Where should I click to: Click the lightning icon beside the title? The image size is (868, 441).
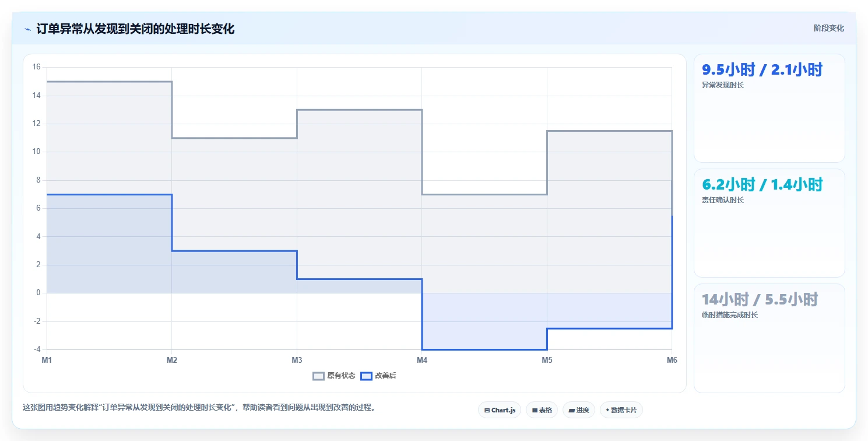point(27,29)
